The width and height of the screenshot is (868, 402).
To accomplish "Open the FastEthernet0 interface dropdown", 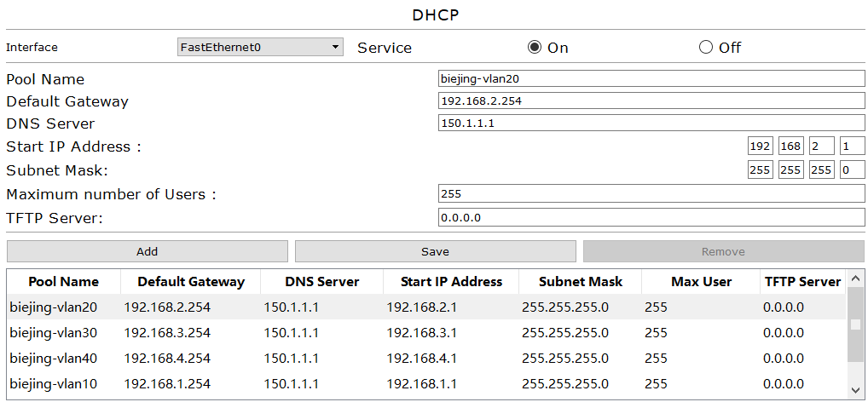I will pyautogui.click(x=260, y=47).
